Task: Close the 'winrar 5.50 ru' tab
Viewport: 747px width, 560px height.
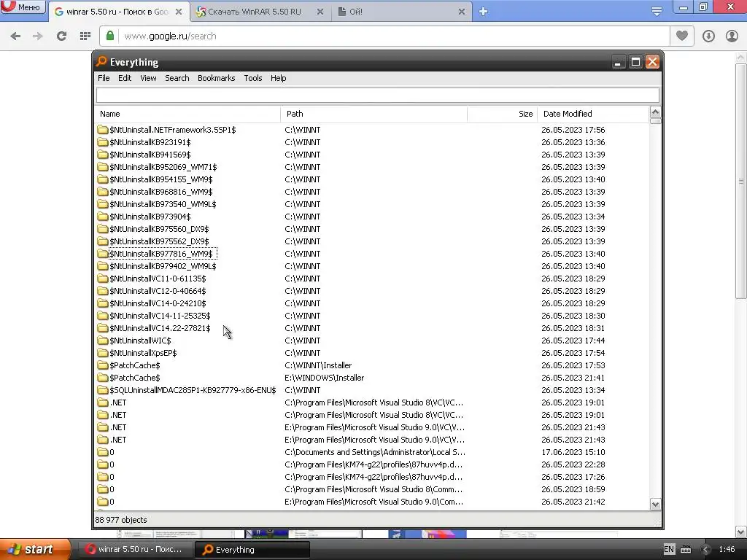Action: (179, 12)
